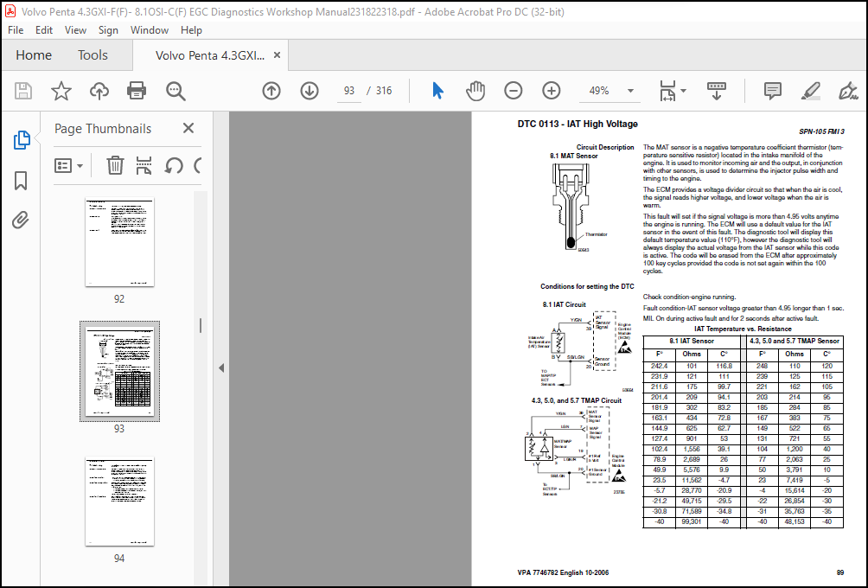Click the 4.3, 5.0, and 5.7 TMAP Circuit label
This screenshot has width=868, height=588.
577,400
